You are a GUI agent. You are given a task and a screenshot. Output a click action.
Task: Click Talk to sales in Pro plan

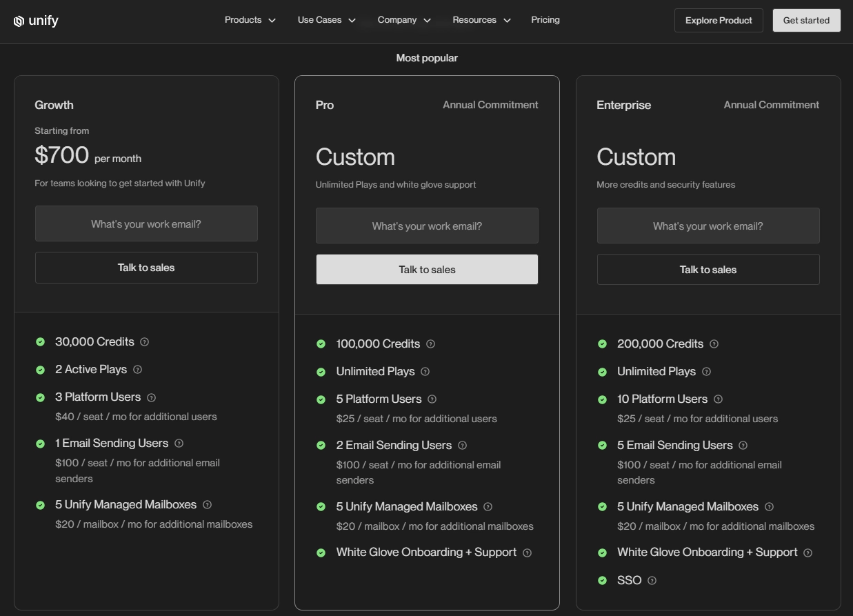tap(427, 270)
